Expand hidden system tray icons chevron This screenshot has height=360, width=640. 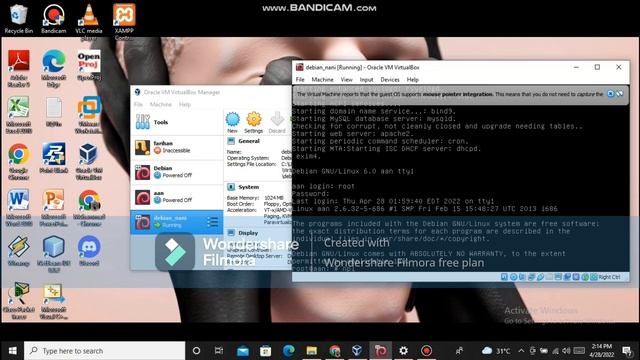[x=521, y=351]
